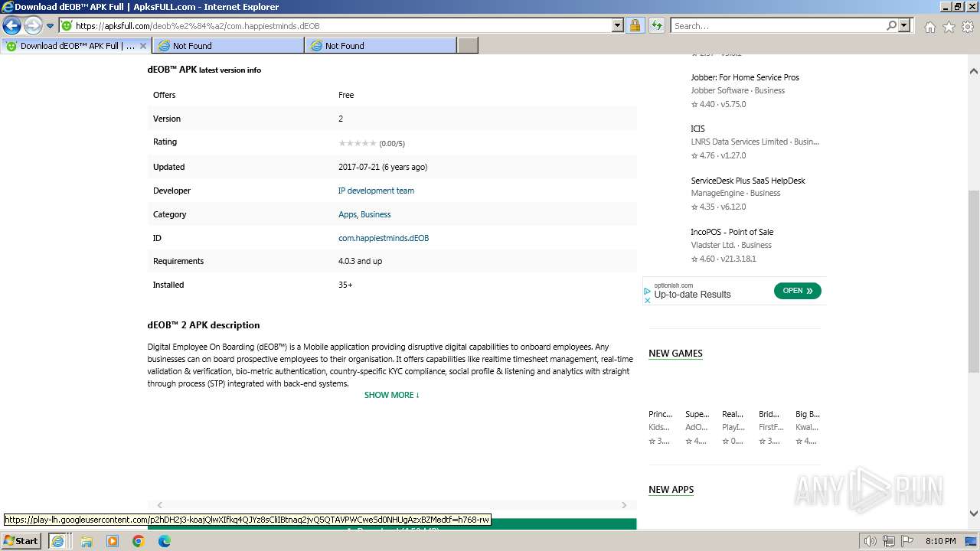This screenshot has width=980, height=551.
Task: Click the '4.0.3 and up' requirements value
Action: coord(360,261)
